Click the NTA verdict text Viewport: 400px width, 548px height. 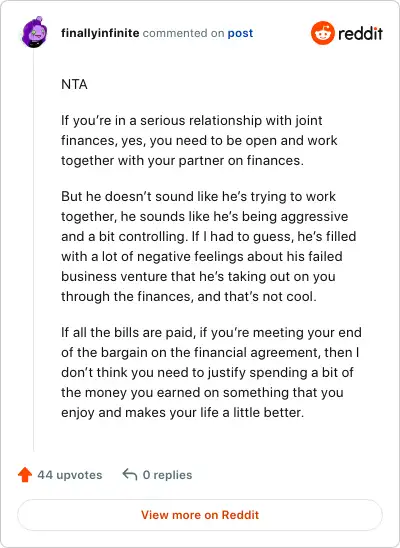tap(74, 85)
